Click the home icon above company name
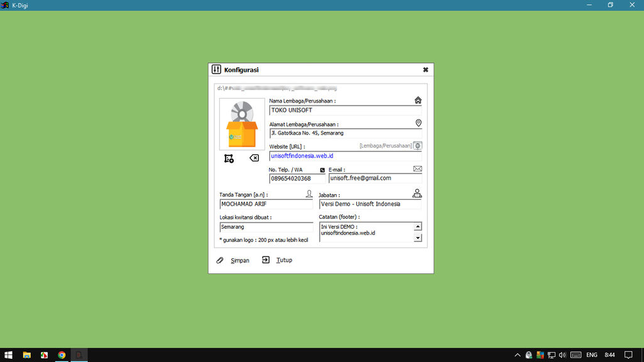 point(418,100)
